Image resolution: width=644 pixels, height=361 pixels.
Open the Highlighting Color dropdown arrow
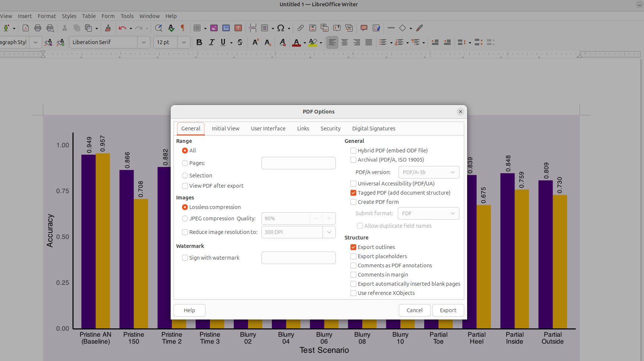pyautogui.click(x=321, y=43)
